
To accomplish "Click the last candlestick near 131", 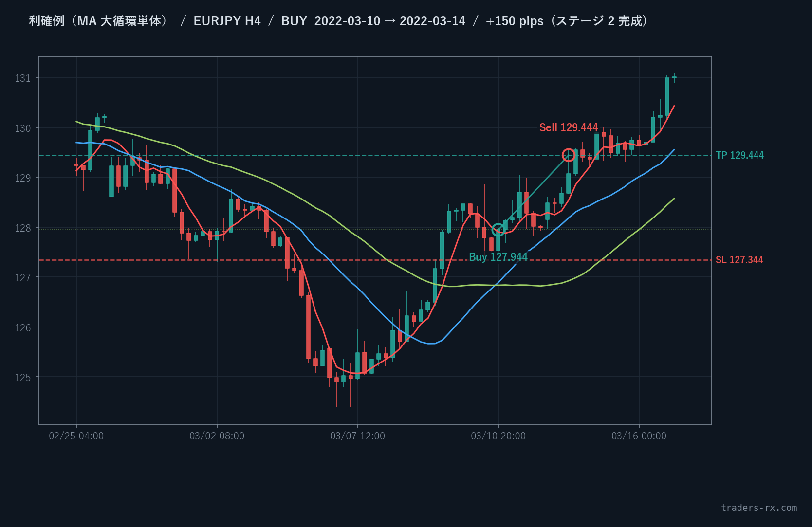I will pyautogui.click(x=674, y=77).
